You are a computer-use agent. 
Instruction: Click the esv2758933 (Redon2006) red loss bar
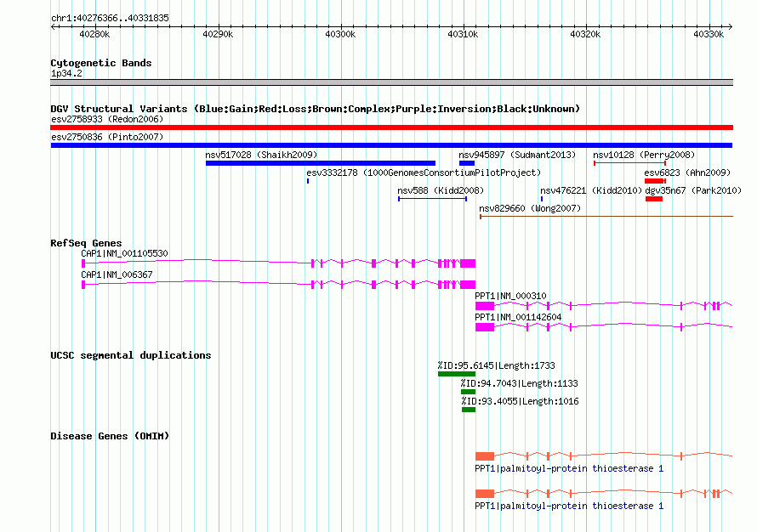click(391, 127)
